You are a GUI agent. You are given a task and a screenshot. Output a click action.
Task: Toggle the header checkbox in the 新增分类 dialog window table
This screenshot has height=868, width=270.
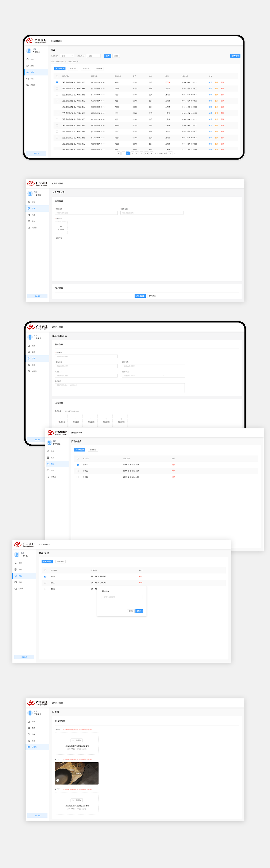45,570
